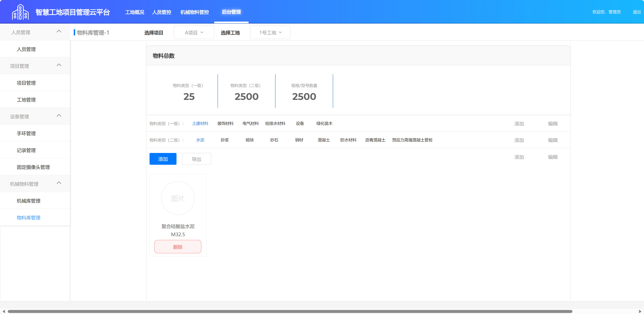The height and width of the screenshot is (314, 644).
Task: Select 物料库管理 sidebar item
Action: [x=35, y=217]
